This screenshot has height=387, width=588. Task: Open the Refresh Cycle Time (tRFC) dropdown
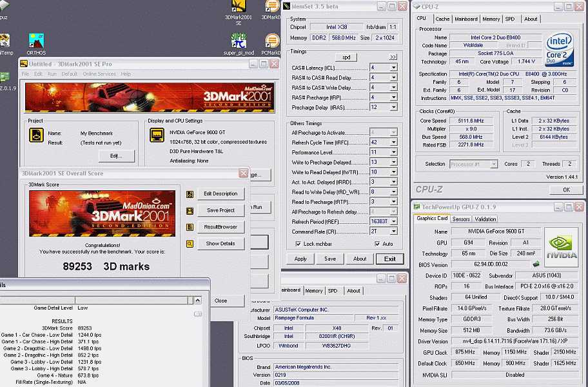click(x=393, y=143)
